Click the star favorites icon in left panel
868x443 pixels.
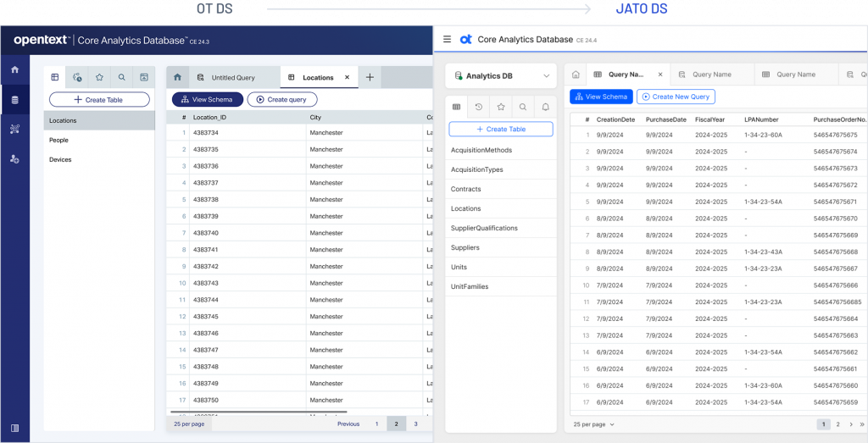click(x=99, y=77)
